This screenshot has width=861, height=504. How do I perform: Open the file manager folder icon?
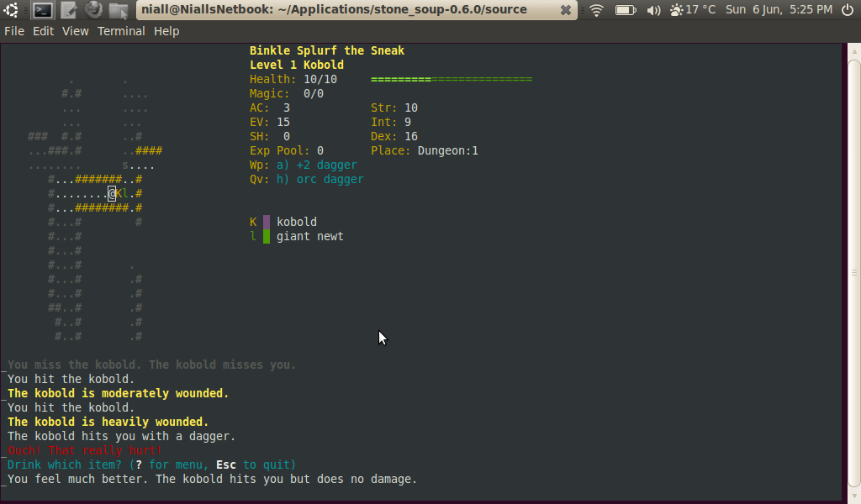[x=118, y=10]
